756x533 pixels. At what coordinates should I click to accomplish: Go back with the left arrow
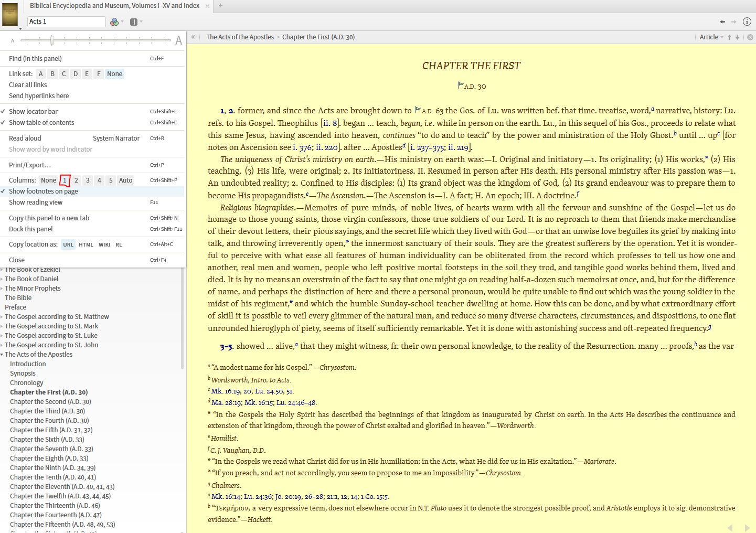coord(722,22)
